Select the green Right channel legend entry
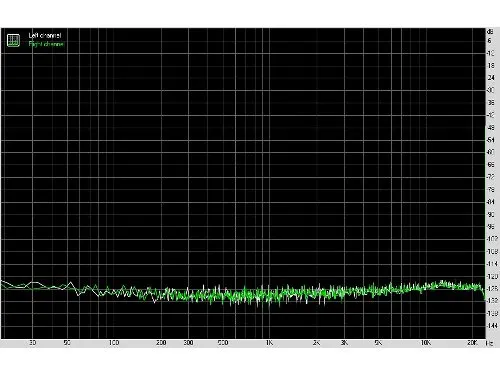The height and width of the screenshot is (375, 500). [x=46, y=44]
